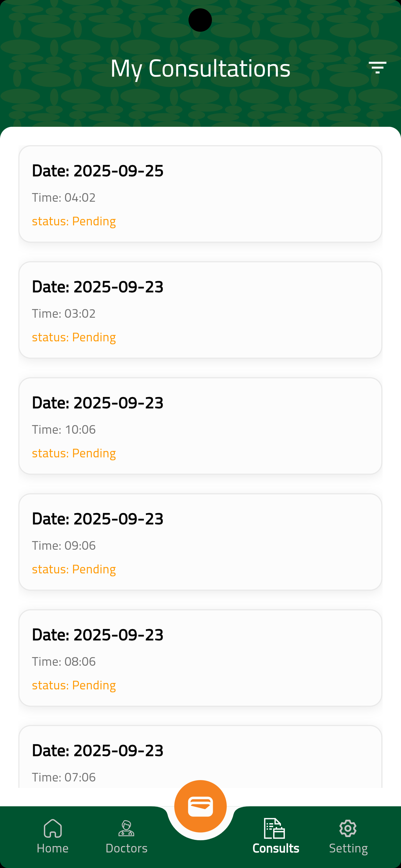This screenshot has height=868, width=401.
Task: Tap the Doctors person icon
Action: point(126,828)
